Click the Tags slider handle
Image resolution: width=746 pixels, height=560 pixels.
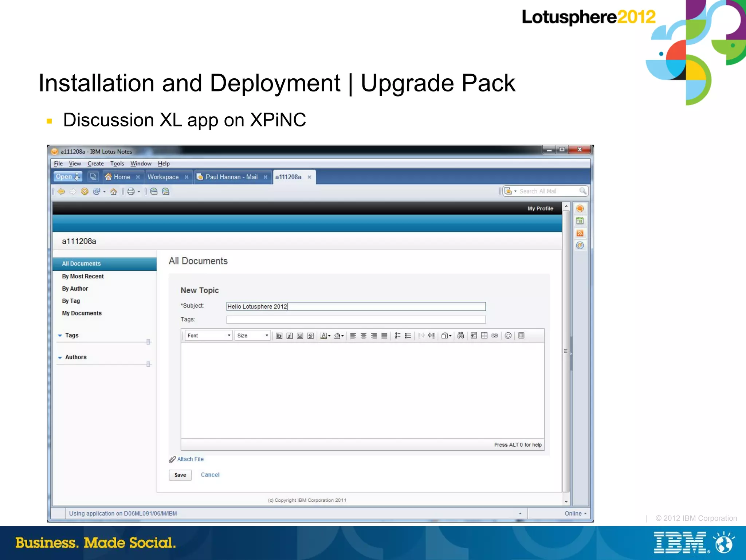[148, 342]
